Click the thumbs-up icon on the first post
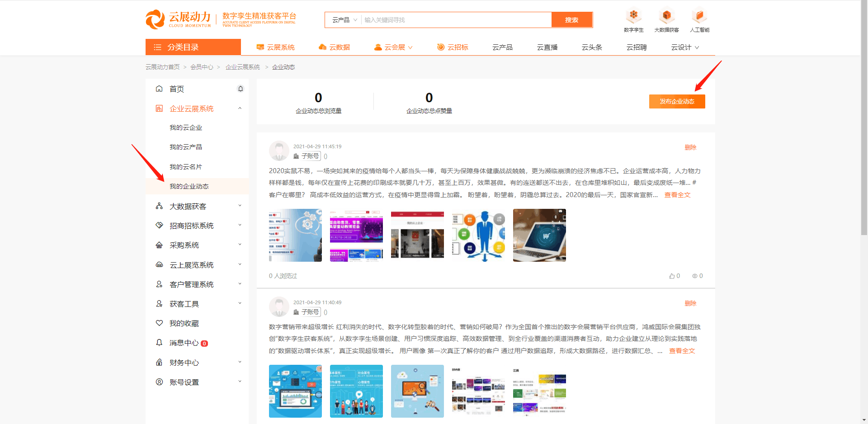Viewport: 868px width, 424px height. (671, 276)
